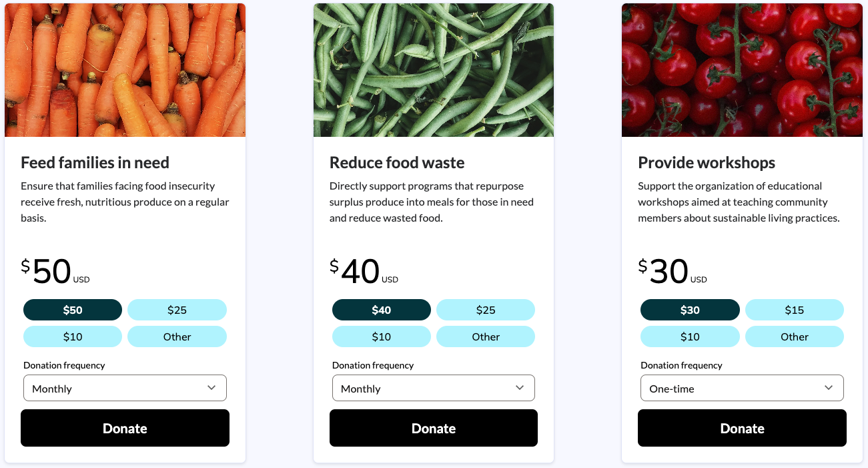Choose the $30 donation option

pos(690,310)
